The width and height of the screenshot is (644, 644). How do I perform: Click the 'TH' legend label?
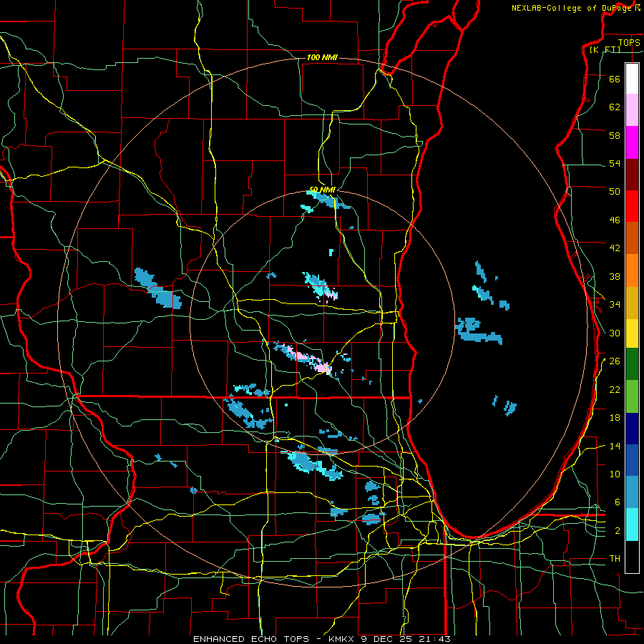pos(615,559)
